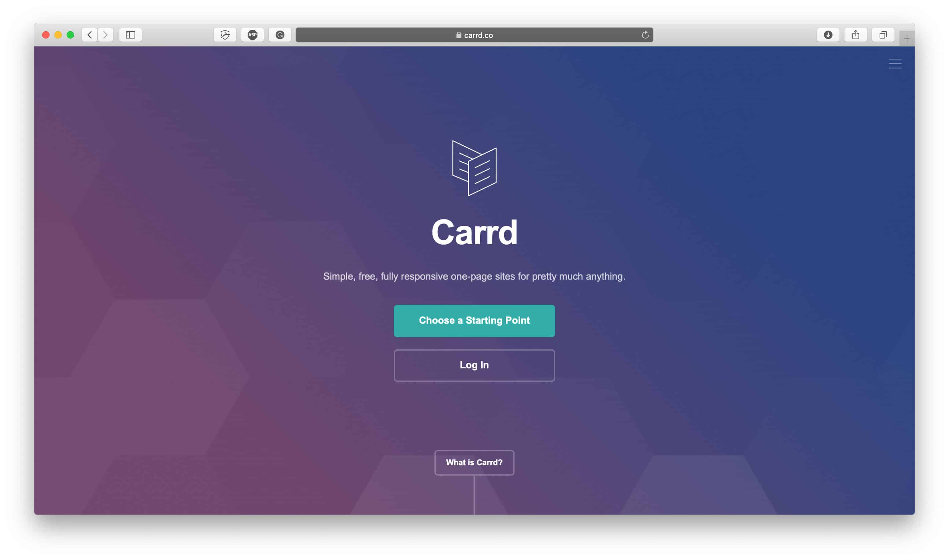Click the new tab '+' button
949x560 pixels.
pos(907,38)
